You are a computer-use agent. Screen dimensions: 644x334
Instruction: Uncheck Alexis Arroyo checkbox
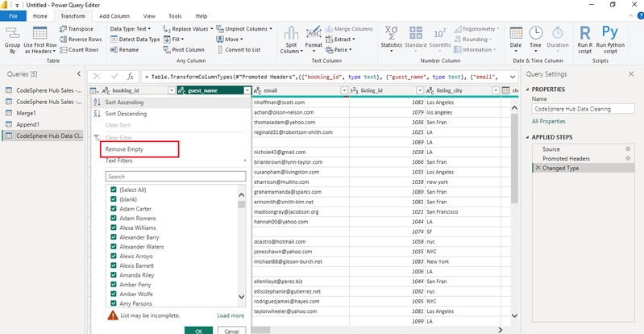tap(114, 256)
